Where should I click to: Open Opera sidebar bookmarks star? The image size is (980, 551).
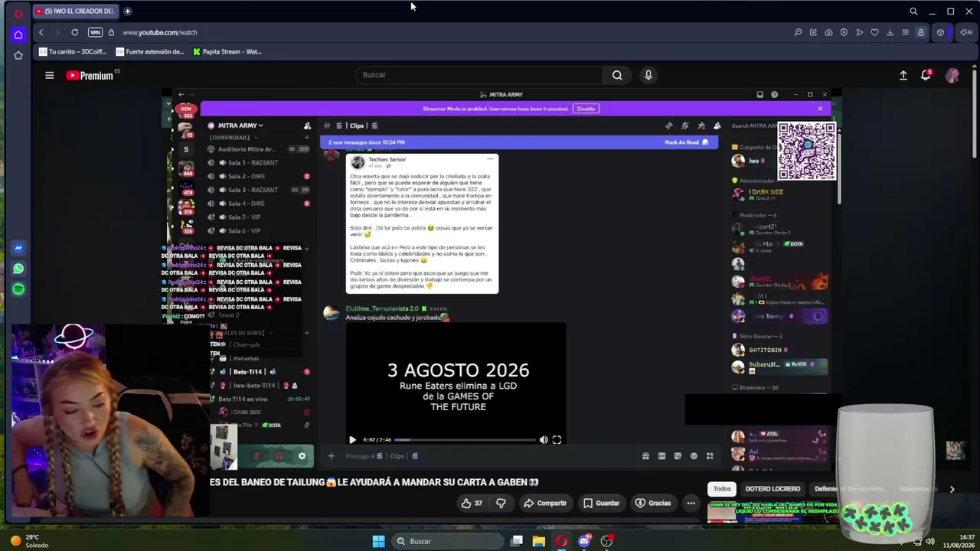(x=18, y=55)
